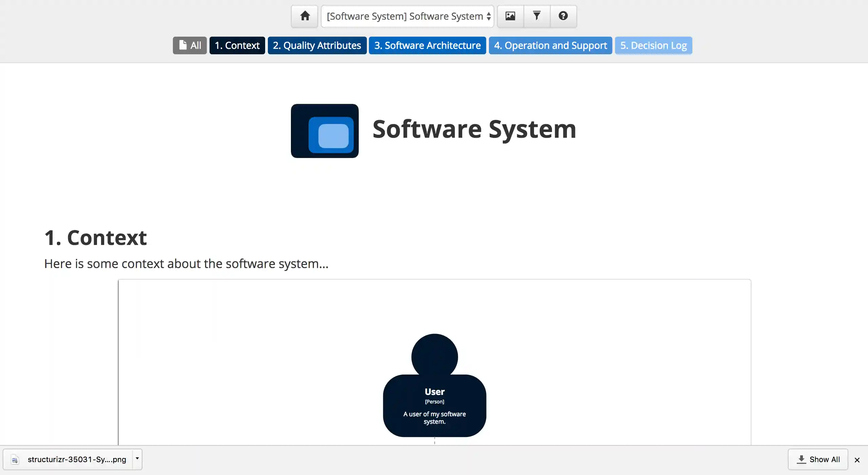
Task: Click the filter funnel icon
Action: [x=537, y=16]
